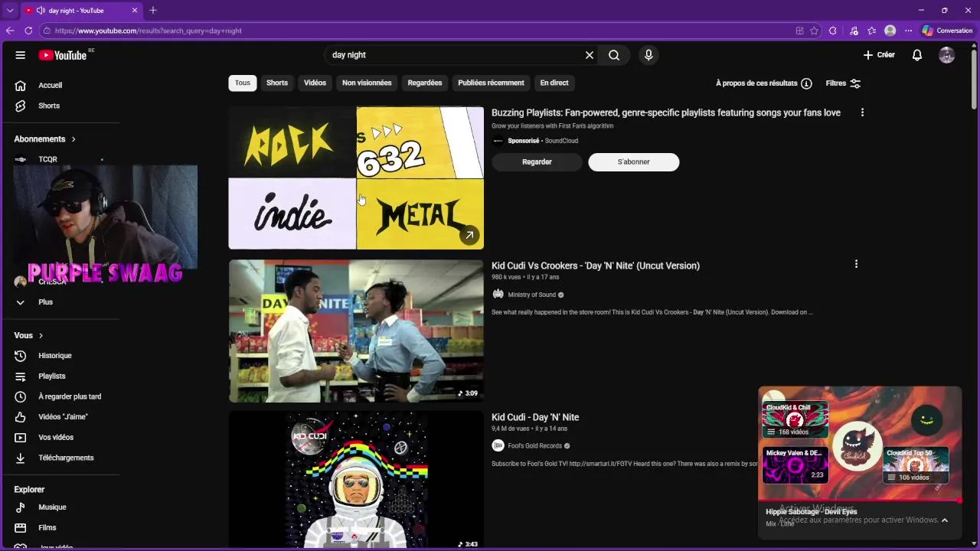Open CloudKid & Chill playlist card
This screenshot has width=980, height=551.
coord(795,419)
